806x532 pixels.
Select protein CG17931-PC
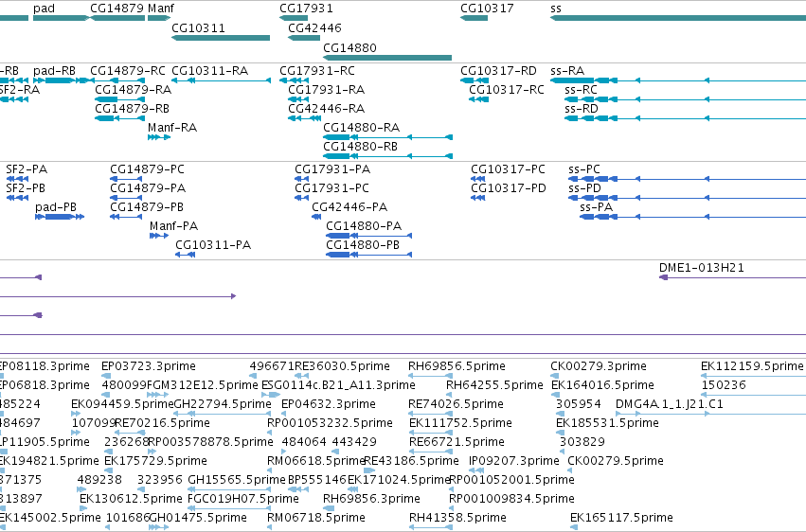coord(332,188)
